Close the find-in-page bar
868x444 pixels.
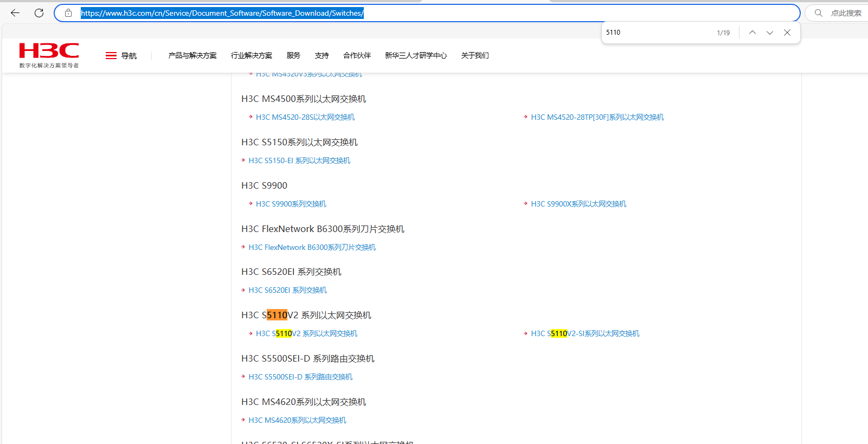tap(787, 33)
